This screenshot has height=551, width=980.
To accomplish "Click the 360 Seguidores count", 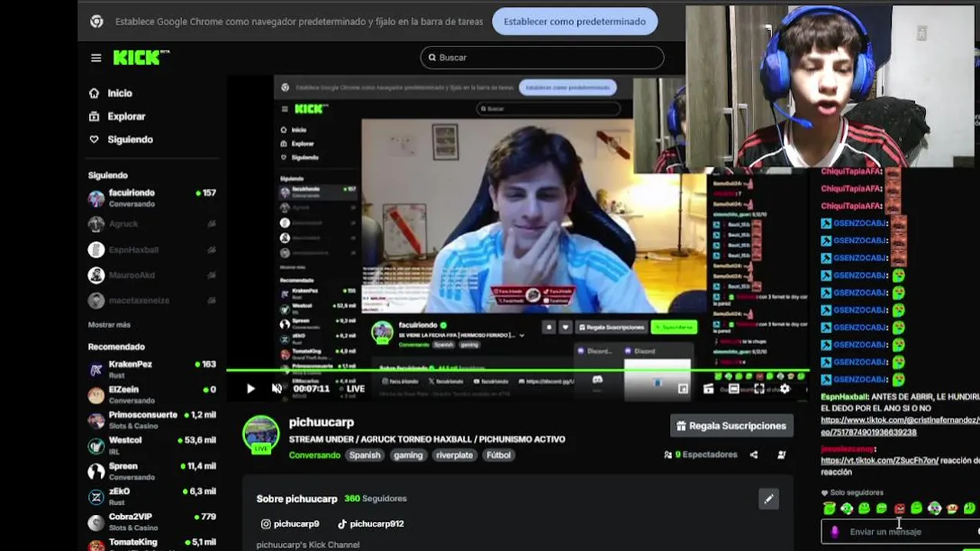I will [375, 498].
